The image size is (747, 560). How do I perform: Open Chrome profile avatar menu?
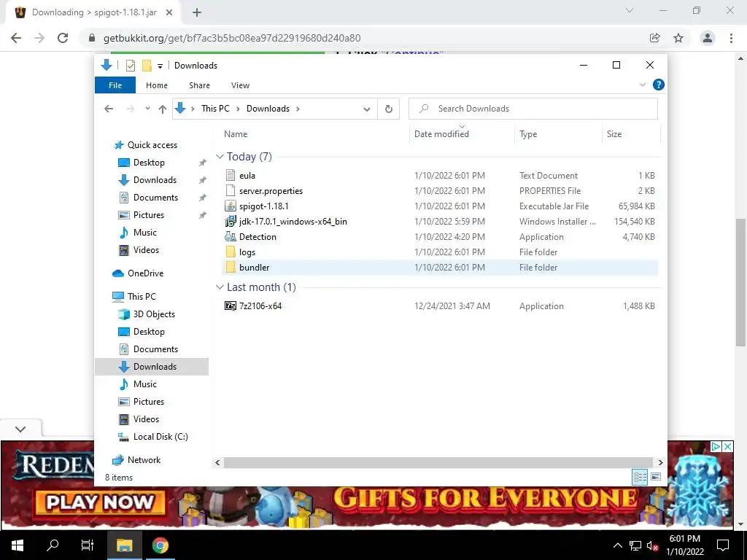tap(708, 38)
